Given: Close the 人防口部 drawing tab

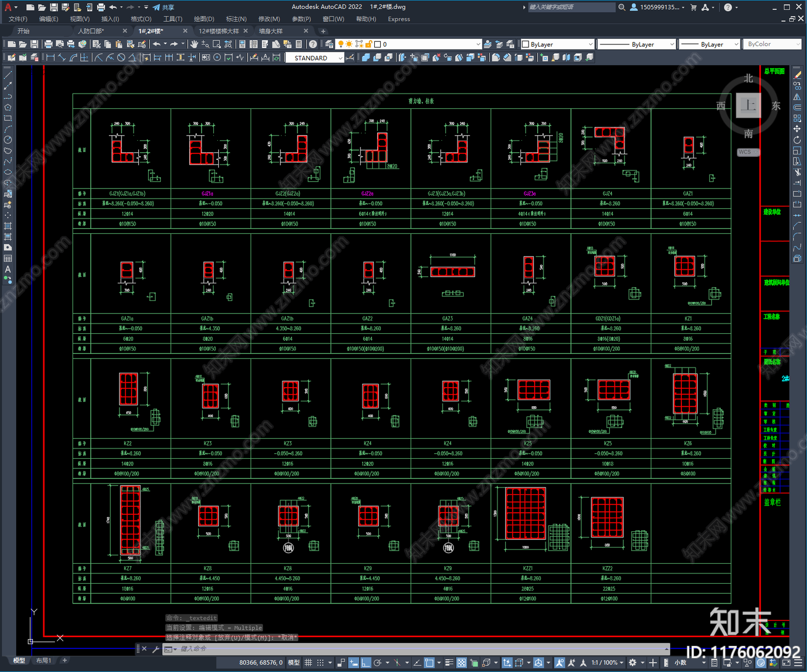Looking at the screenshot, I should [x=125, y=31].
